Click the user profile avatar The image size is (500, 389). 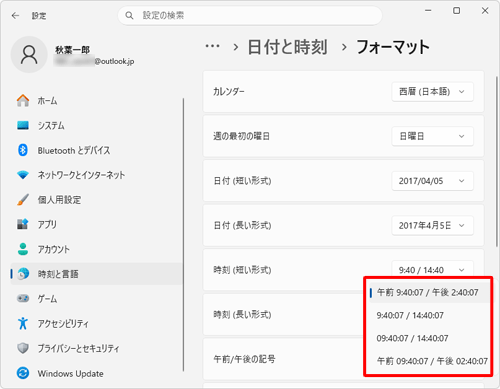point(29,55)
